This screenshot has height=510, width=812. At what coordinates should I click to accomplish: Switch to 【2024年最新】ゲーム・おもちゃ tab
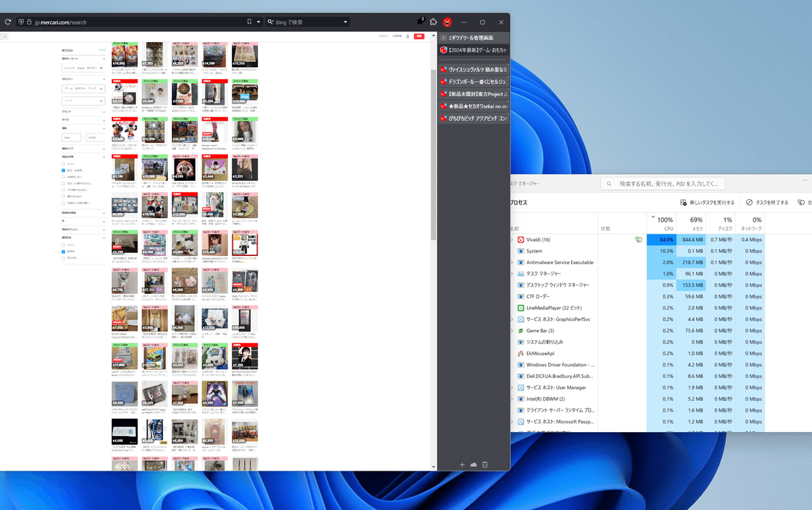point(473,49)
